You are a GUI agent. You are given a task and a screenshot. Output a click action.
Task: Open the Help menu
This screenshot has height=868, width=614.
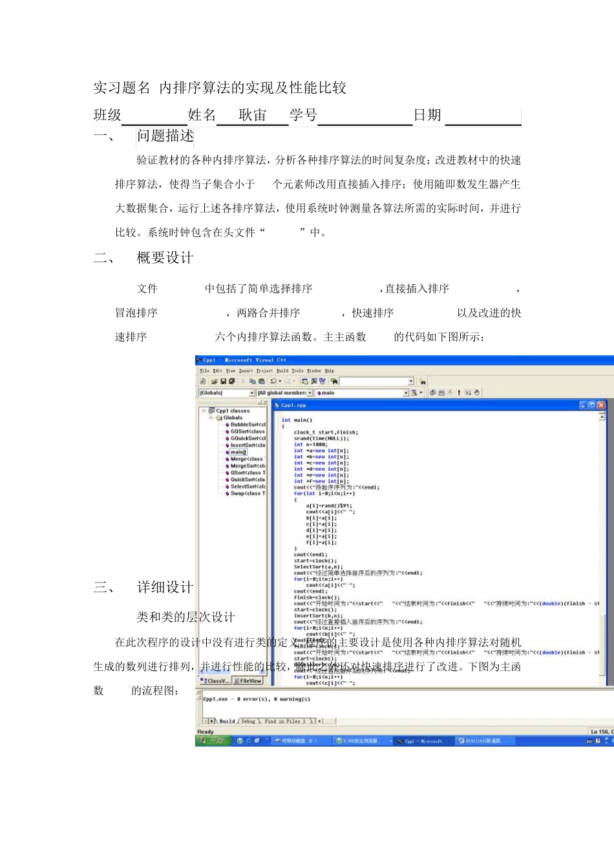(x=329, y=371)
